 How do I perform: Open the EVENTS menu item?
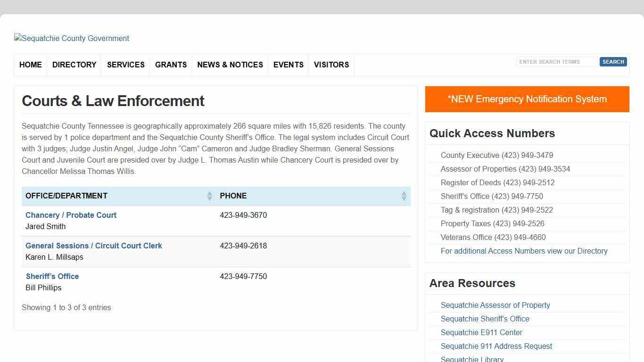coord(288,65)
